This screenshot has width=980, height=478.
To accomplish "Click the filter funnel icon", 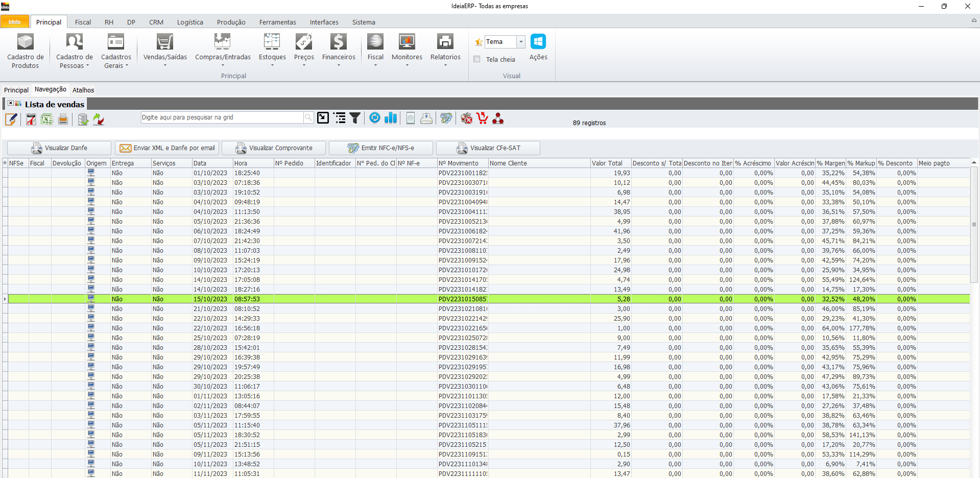I will coord(355,118).
